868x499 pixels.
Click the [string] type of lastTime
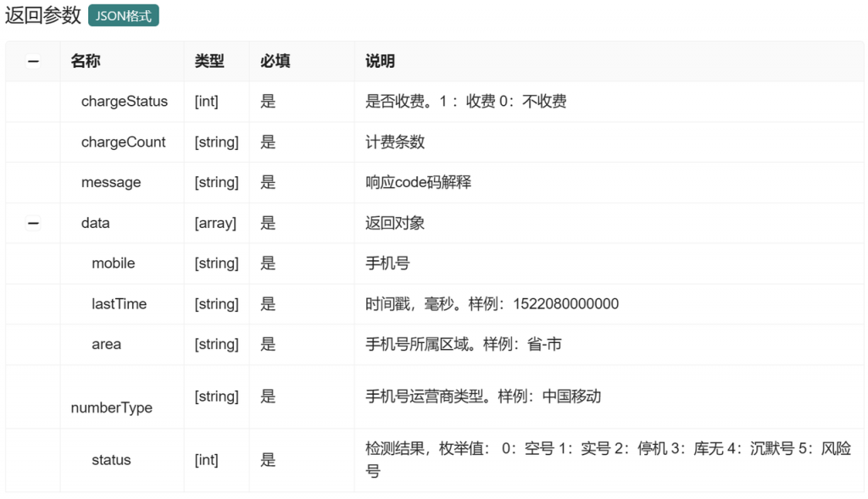[x=216, y=303]
